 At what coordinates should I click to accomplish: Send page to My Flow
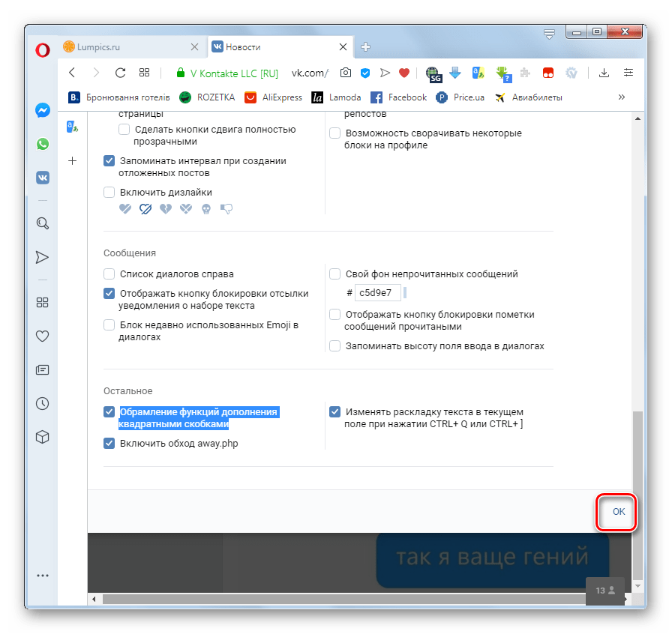[x=385, y=73]
